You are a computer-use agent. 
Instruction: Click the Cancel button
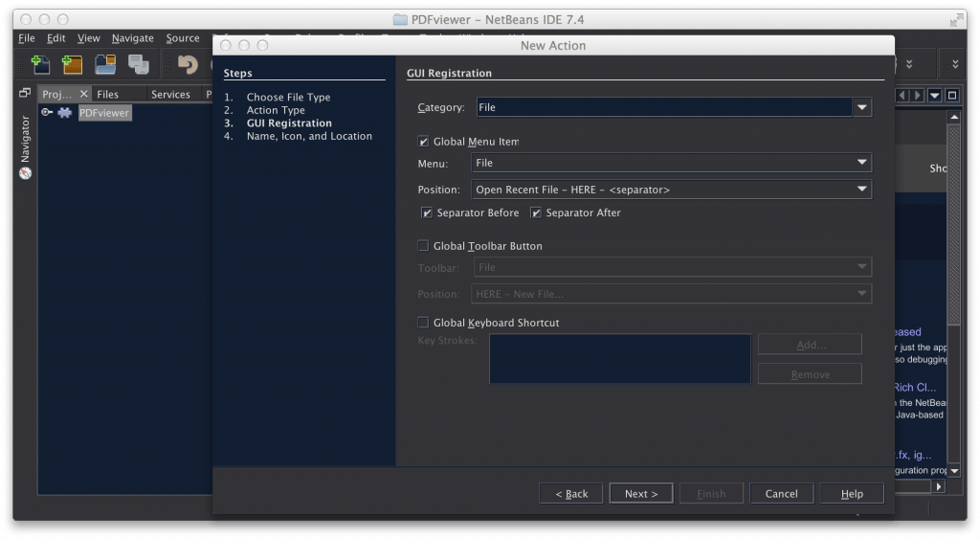pos(781,493)
